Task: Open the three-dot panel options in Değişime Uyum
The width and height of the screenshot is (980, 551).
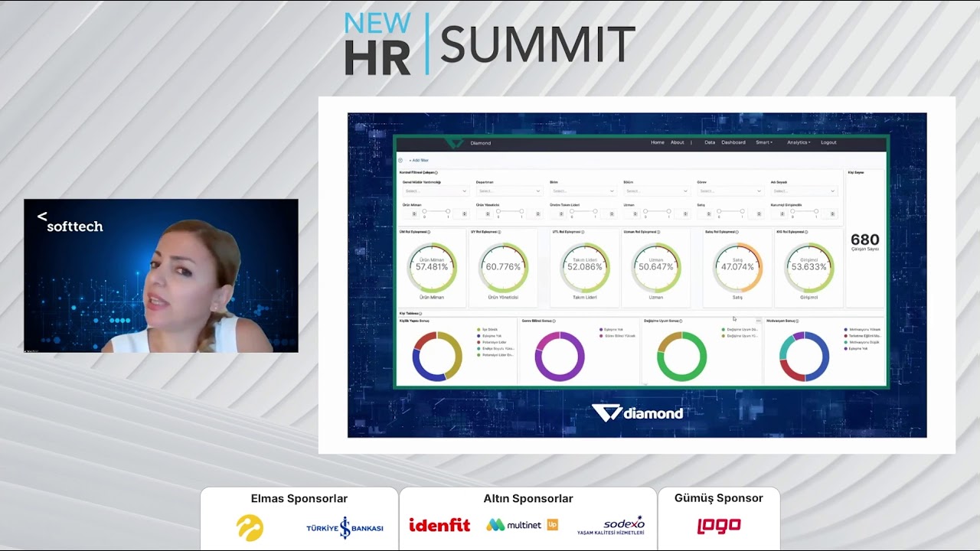Action: tap(758, 321)
